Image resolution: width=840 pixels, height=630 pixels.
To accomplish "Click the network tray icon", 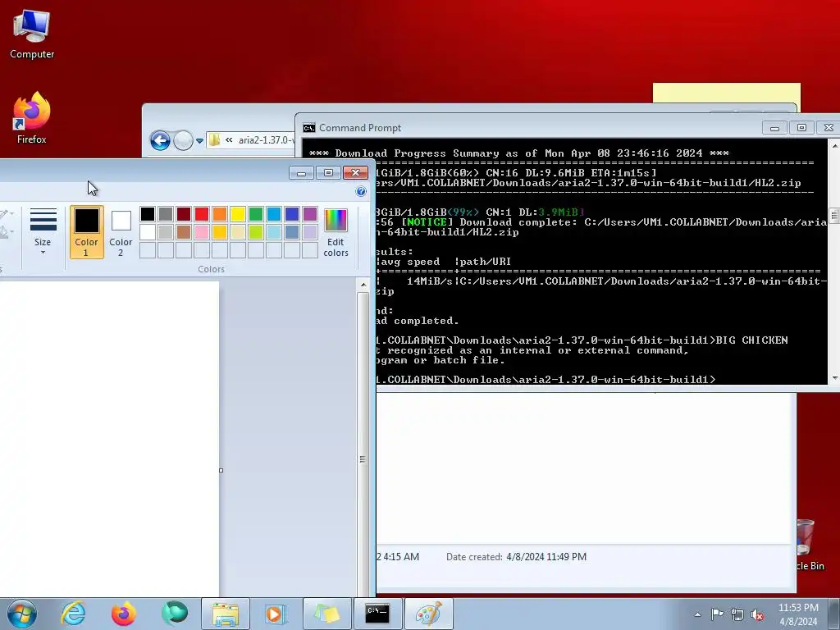I will (737, 614).
